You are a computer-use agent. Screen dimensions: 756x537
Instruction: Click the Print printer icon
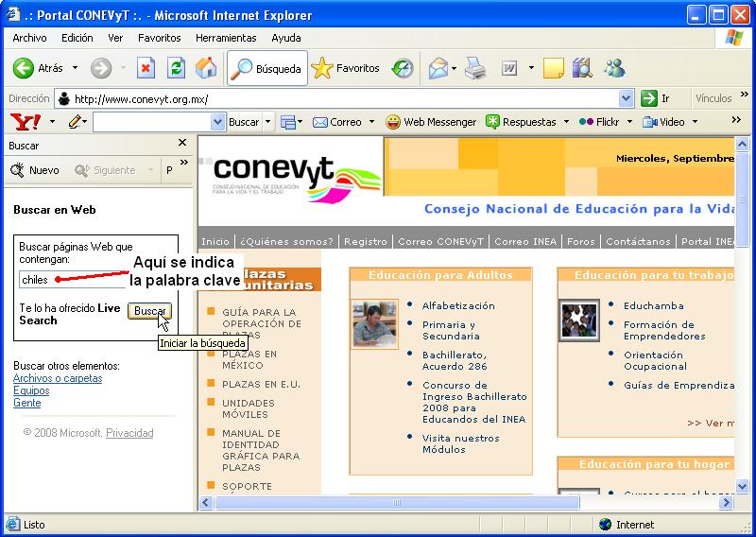tap(474, 68)
